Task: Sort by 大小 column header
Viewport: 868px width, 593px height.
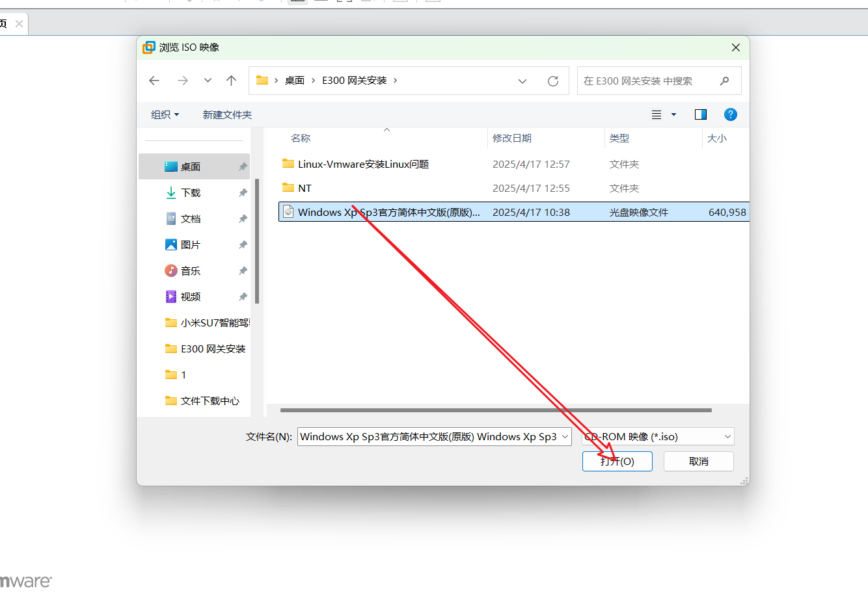Action: [x=717, y=138]
